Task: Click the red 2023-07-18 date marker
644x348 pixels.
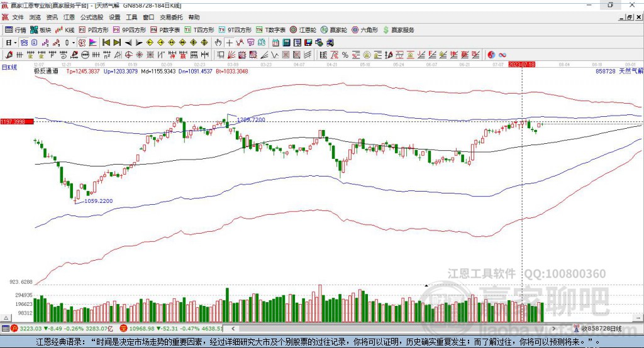Action: tap(521, 64)
